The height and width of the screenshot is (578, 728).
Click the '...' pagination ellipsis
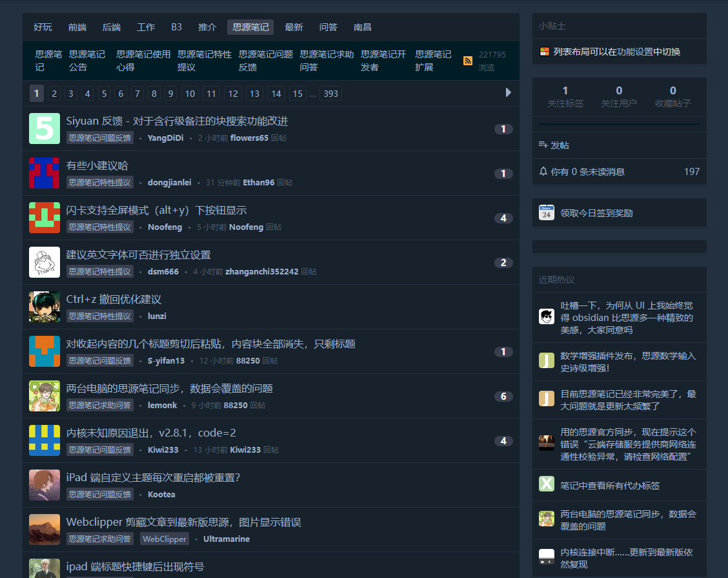[313, 93]
